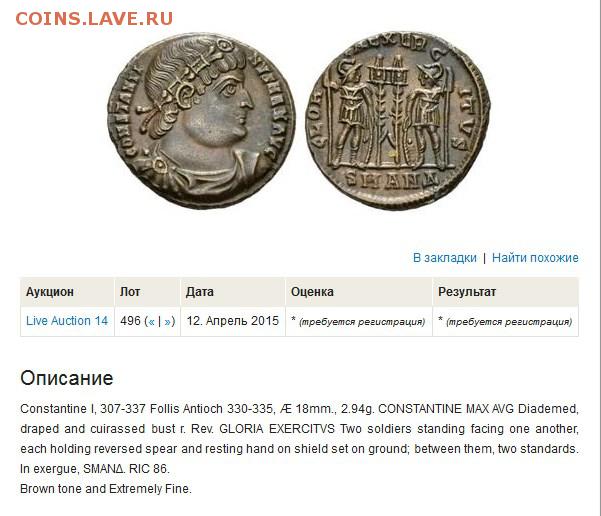Click the Аукцион column header
The width and height of the screenshot is (601, 516).
click(x=49, y=292)
